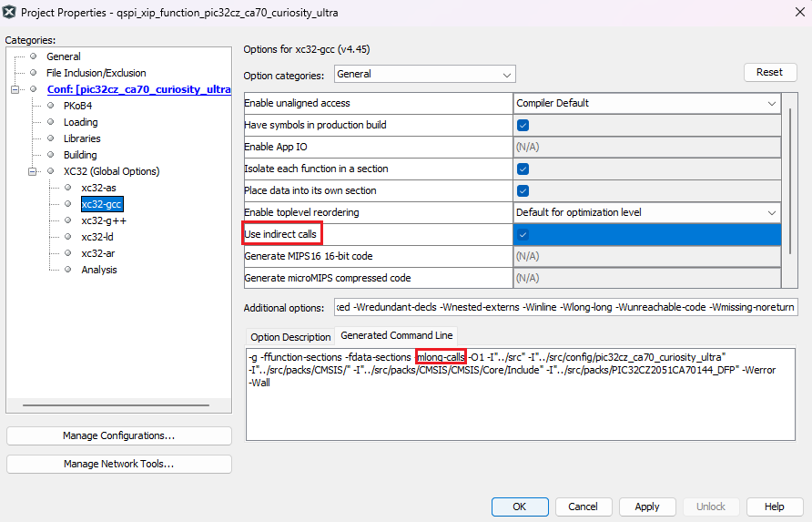
Task: Open the Enable unaligned access dropdown
Action: click(x=647, y=103)
